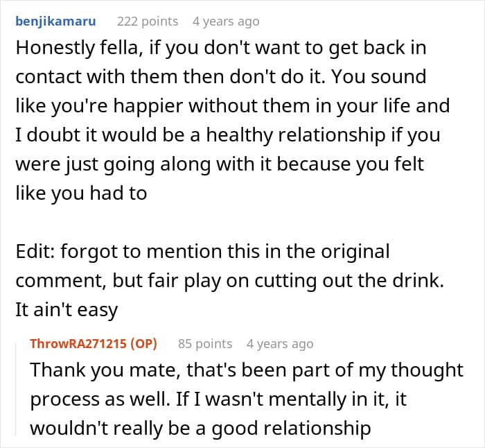Click the 'like you had to' line
This screenshot has width=485, height=448.
pyautogui.click(x=81, y=193)
